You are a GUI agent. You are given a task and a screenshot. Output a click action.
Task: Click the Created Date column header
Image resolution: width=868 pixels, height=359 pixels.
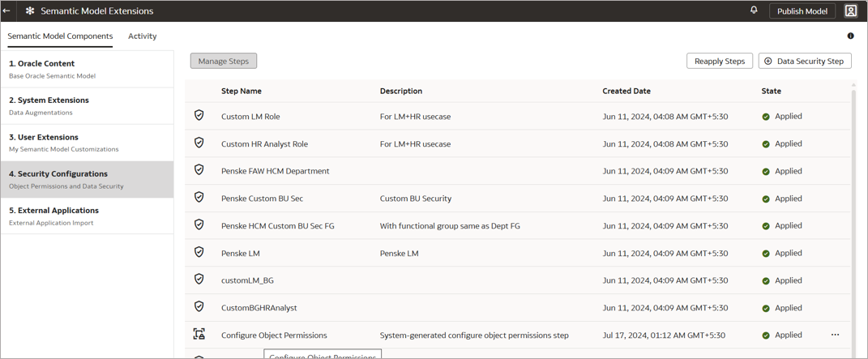626,91
